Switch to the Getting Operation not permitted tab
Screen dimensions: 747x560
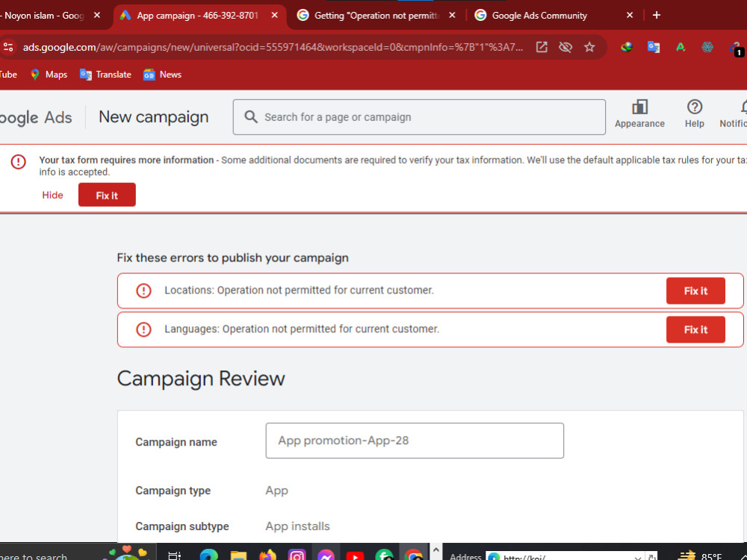pos(376,15)
